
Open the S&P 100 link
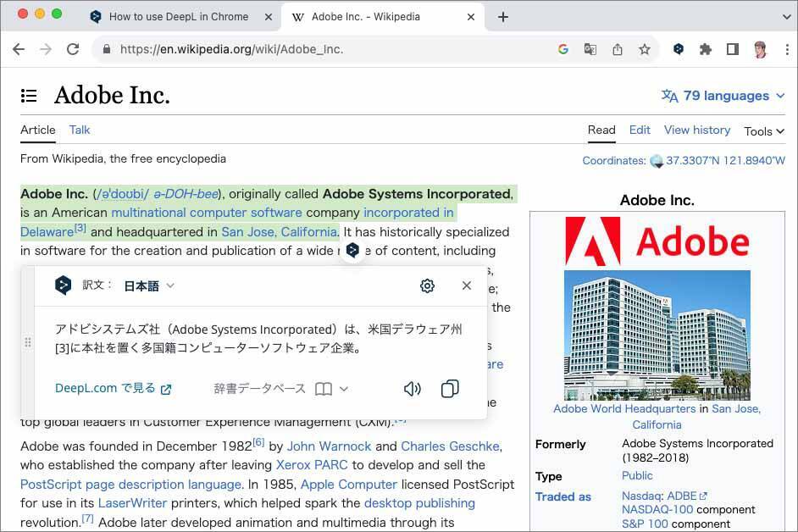pos(645,524)
